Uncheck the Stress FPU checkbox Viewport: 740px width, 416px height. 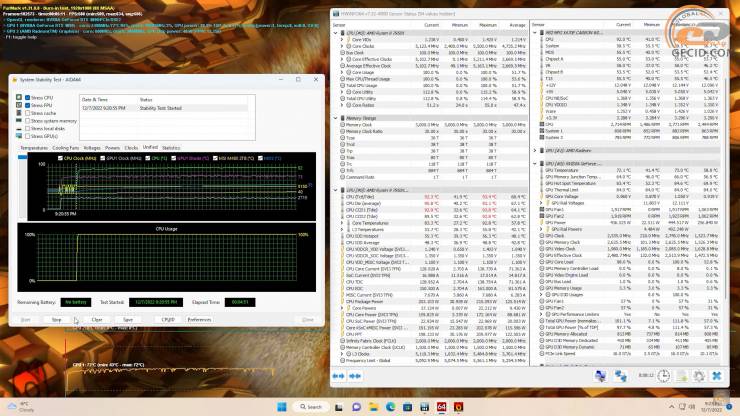point(27,105)
